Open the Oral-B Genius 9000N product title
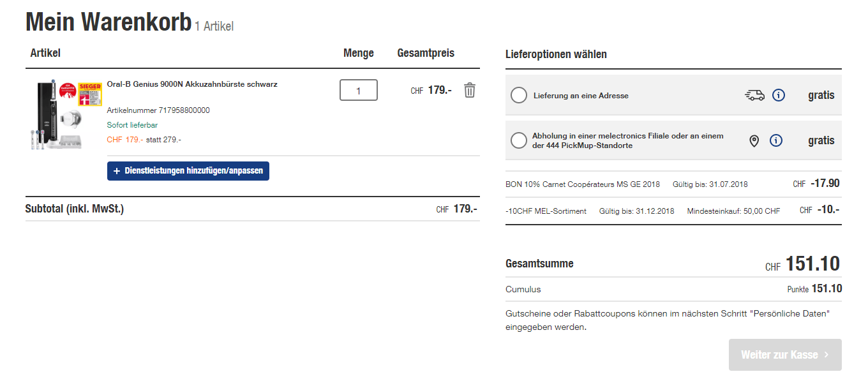This screenshot has width=868, height=388. click(192, 84)
